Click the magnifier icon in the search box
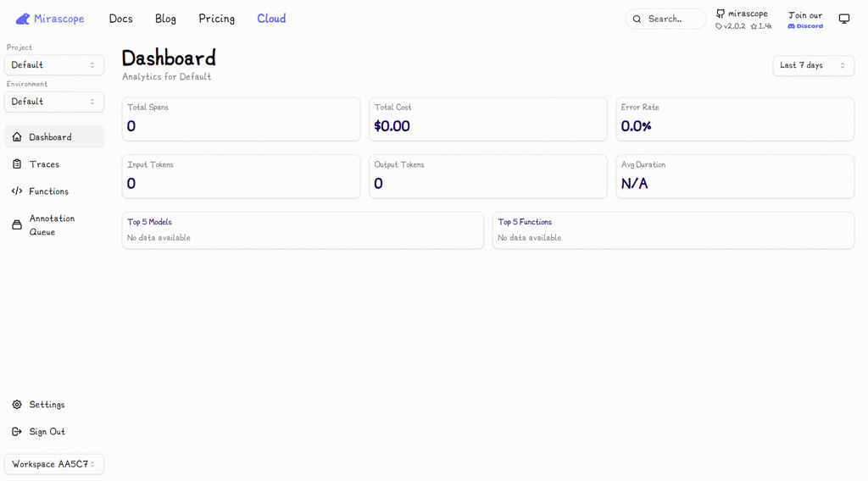Viewport: 868px width, 481px height. (x=637, y=19)
